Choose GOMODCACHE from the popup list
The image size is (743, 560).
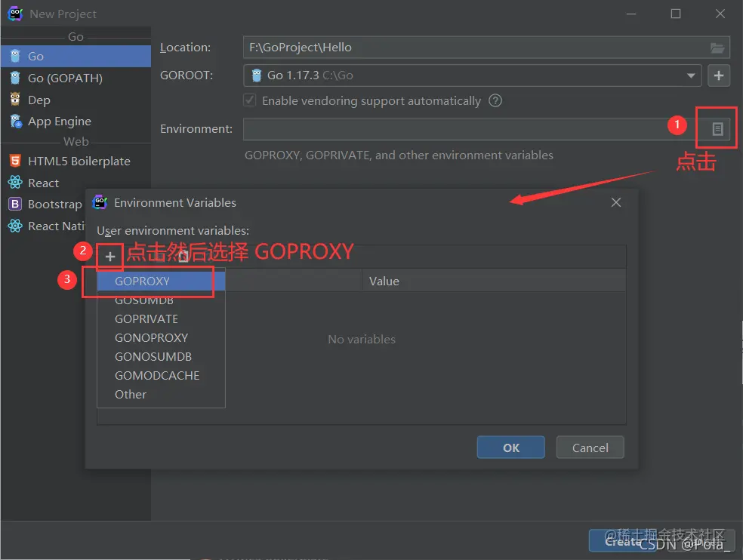tap(161, 376)
